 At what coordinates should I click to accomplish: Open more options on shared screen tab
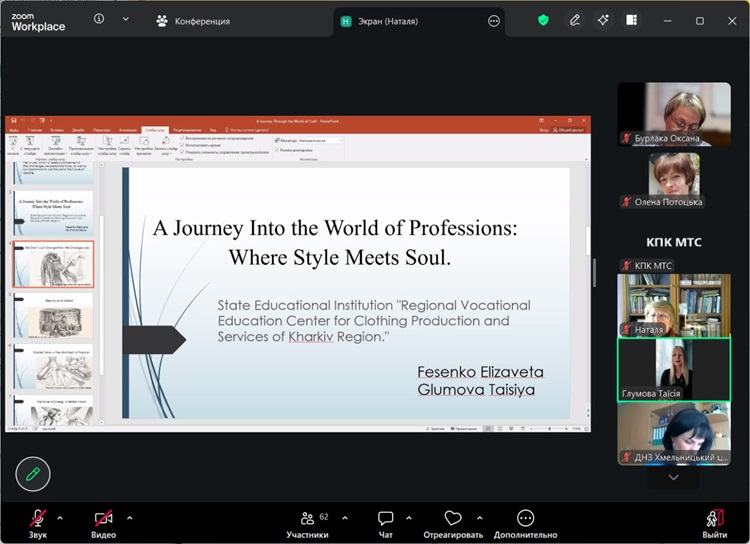493,21
